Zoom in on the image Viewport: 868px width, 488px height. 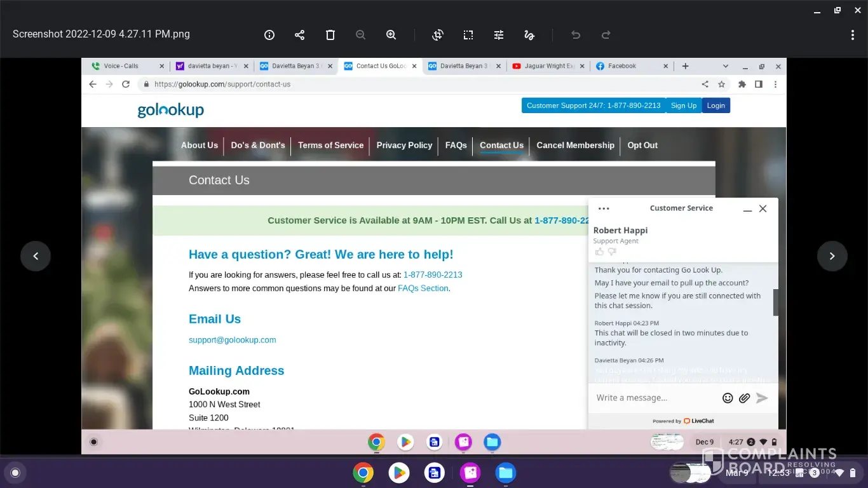(391, 35)
